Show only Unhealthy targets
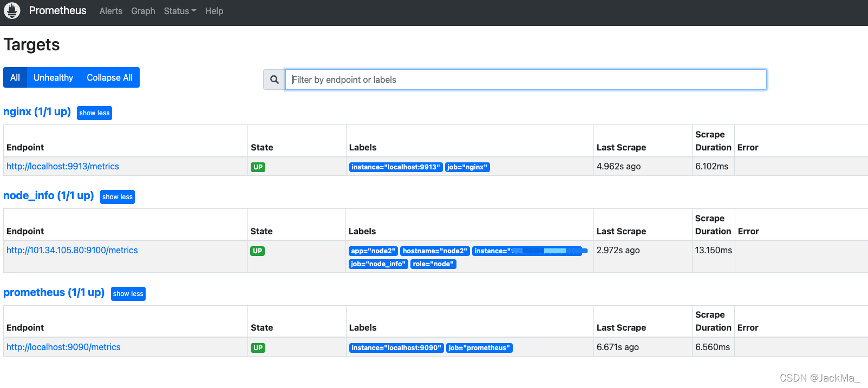This screenshot has width=868, height=388. click(x=53, y=77)
